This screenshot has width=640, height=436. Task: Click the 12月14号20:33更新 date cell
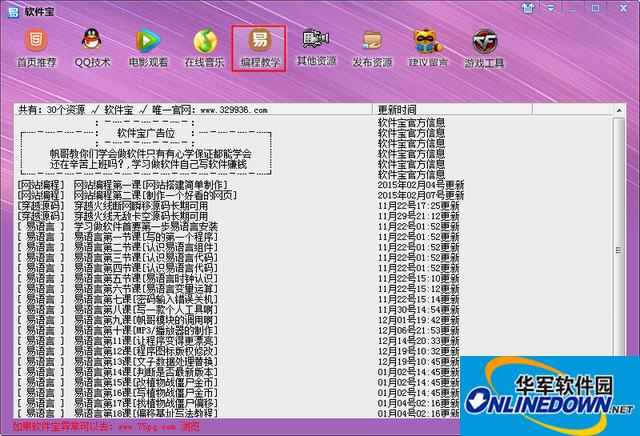pyautogui.click(x=418, y=341)
